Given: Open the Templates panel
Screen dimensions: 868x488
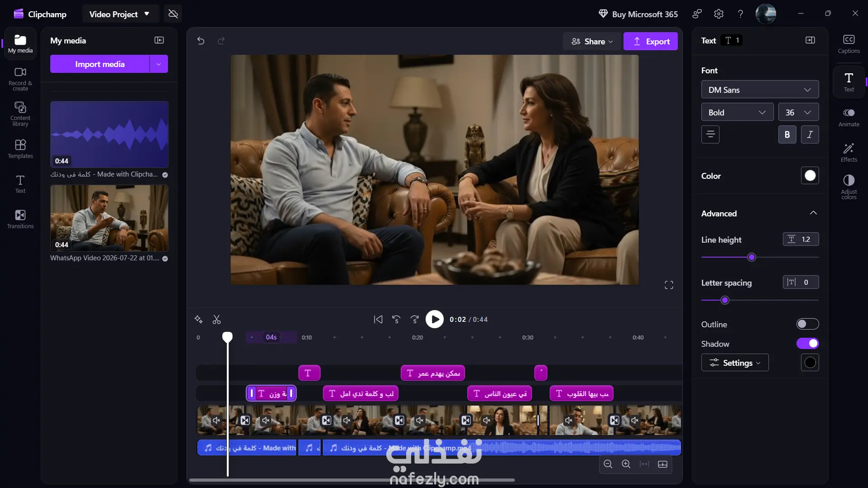Looking at the screenshot, I should point(20,149).
